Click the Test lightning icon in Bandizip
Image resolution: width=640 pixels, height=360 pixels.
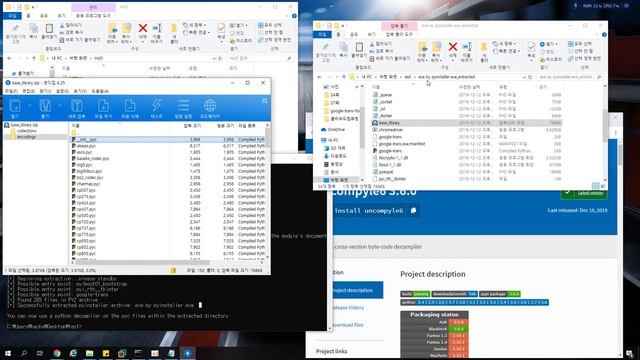(x=156, y=106)
